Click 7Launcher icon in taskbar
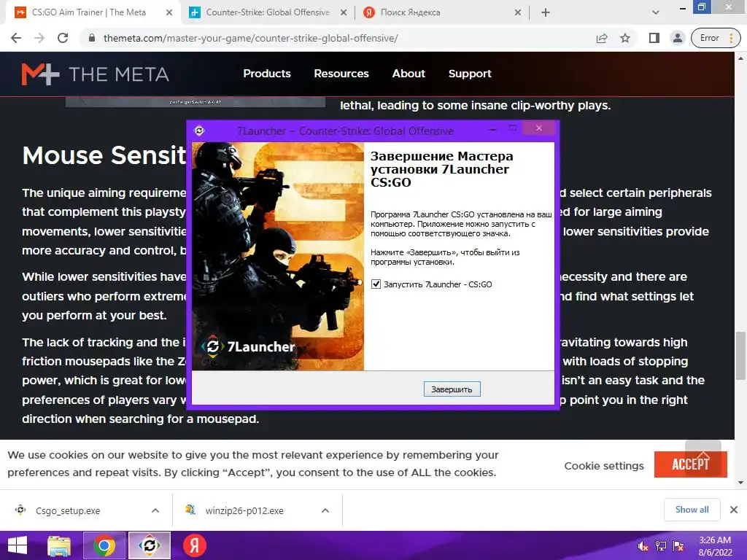This screenshot has width=747, height=560. point(149,545)
